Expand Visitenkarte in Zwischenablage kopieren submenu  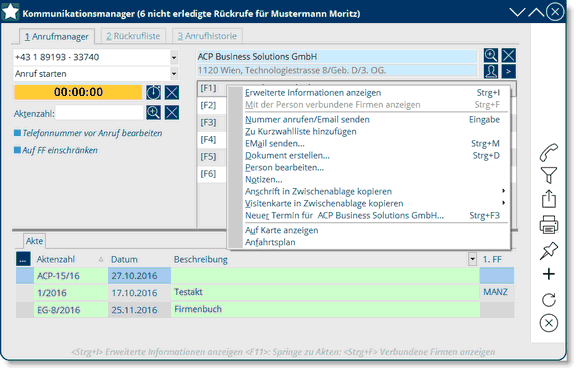504,203
